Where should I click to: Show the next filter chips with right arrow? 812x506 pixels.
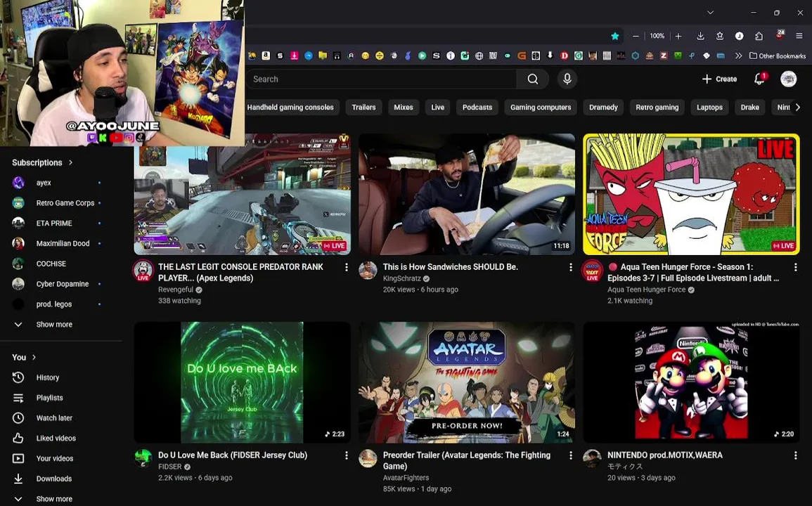point(797,108)
